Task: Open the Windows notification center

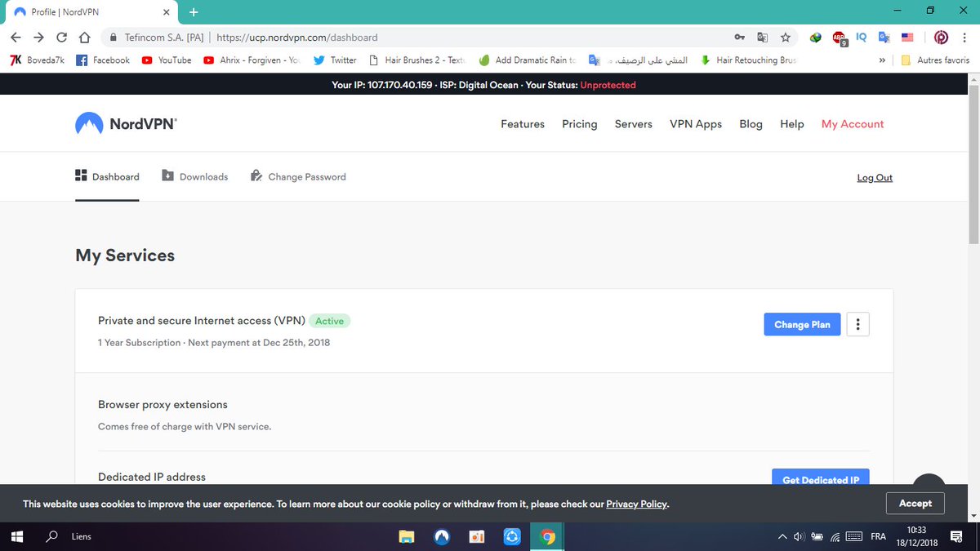Action: click(x=957, y=536)
